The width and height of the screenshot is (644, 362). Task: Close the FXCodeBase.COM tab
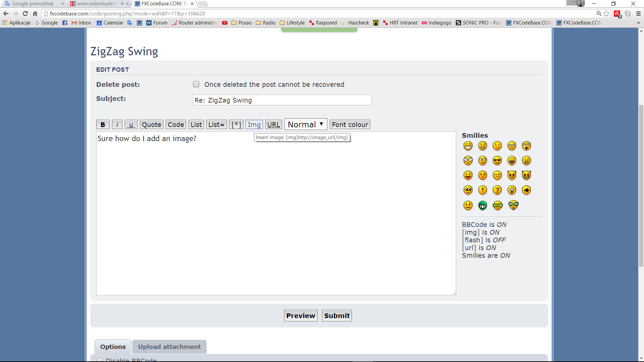[192, 4]
